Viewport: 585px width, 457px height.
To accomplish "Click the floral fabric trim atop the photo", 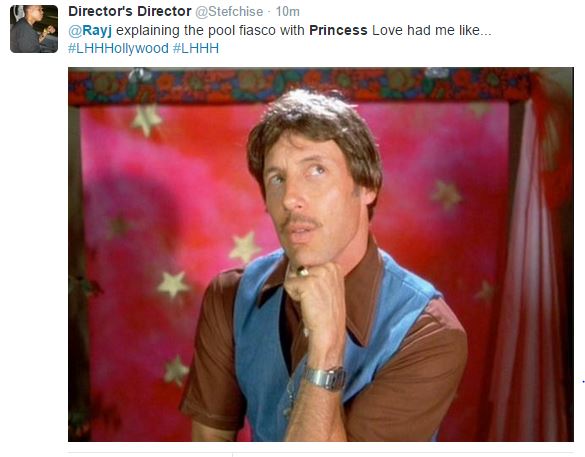I will pos(298,86).
